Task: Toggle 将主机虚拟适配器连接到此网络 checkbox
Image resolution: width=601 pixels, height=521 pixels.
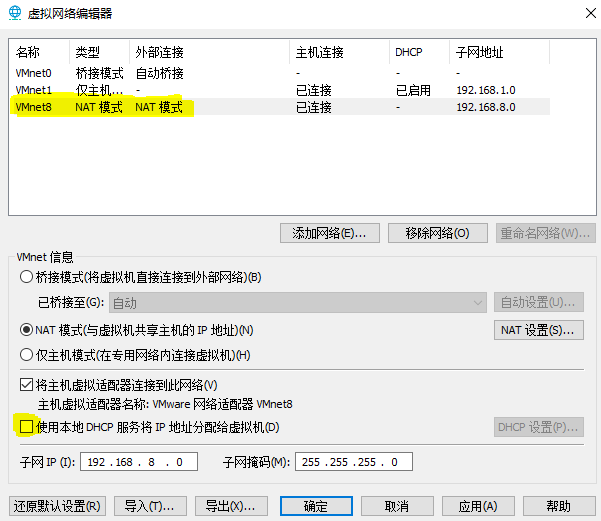Action: point(26,385)
